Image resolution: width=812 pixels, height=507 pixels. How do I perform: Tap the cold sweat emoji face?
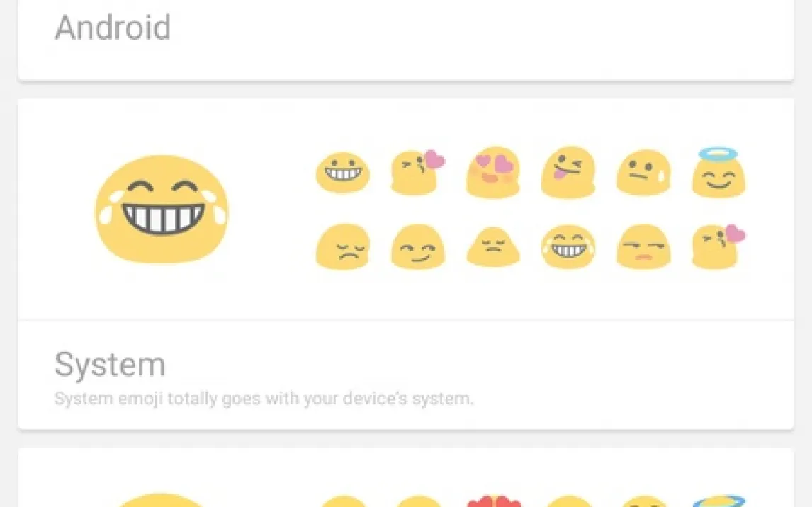coord(643,172)
